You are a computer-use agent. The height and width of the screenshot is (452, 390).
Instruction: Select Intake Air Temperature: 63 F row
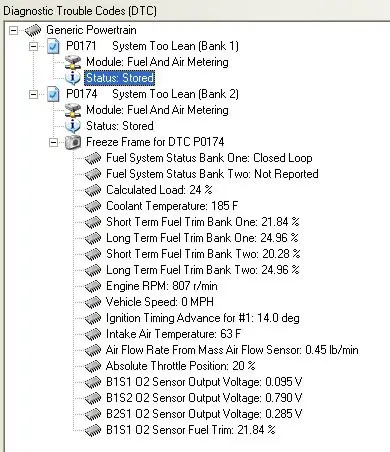[174, 334]
